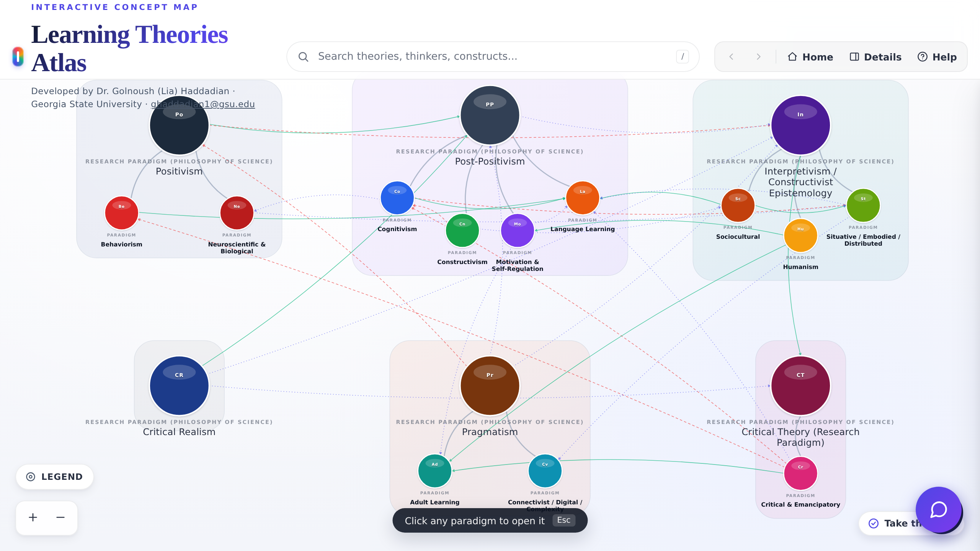
Task: Click the search magnifier icon
Action: pos(303,57)
